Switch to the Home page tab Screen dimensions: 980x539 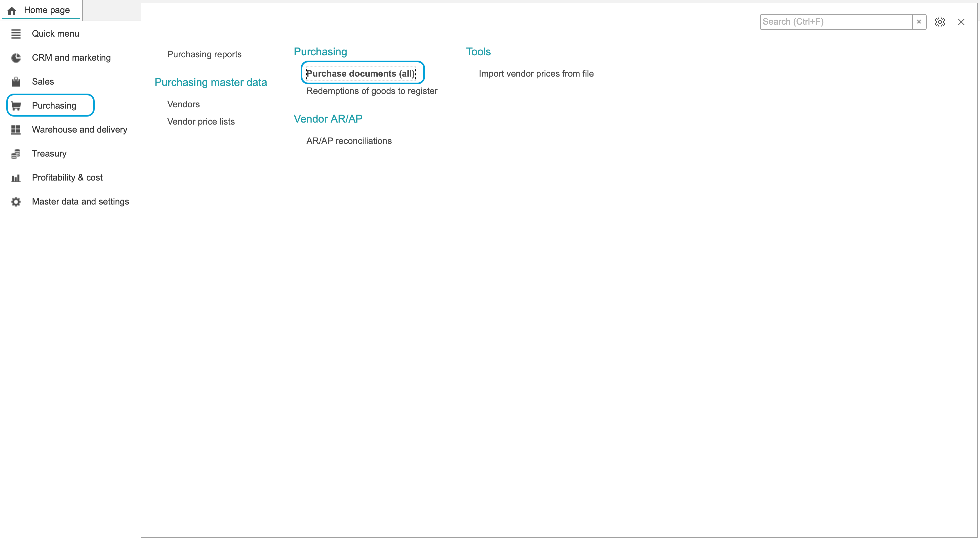click(x=41, y=10)
